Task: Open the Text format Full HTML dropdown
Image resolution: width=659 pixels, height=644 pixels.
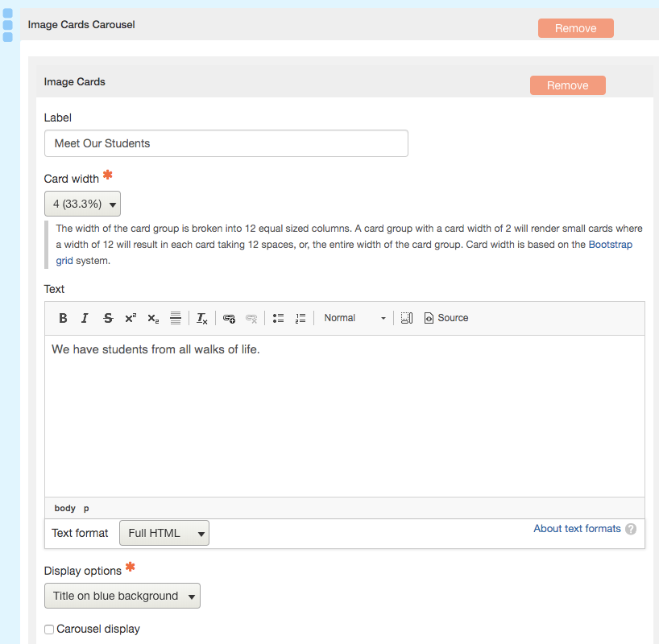Action: tap(164, 532)
